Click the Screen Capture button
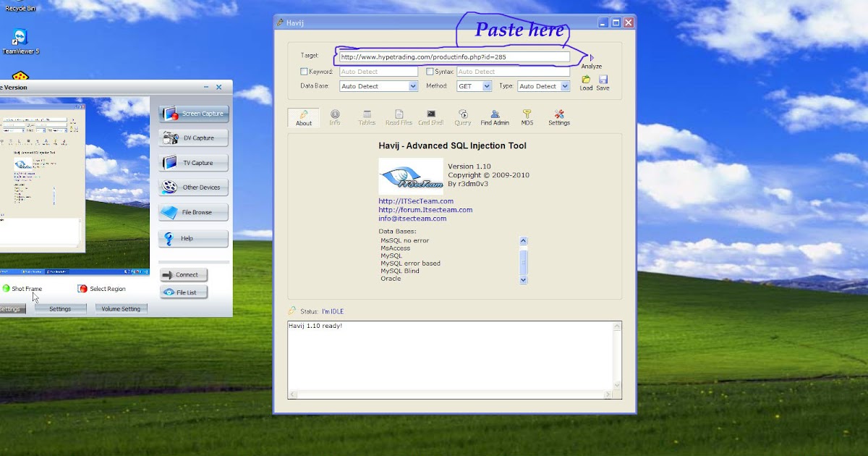 (x=194, y=114)
